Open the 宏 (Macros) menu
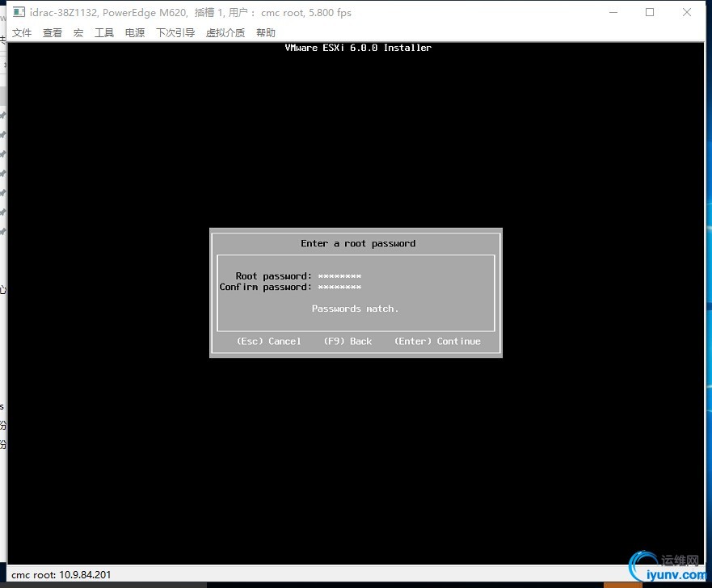The height and width of the screenshot is (588, 712). pyautogui.click(x=78, y=32)
